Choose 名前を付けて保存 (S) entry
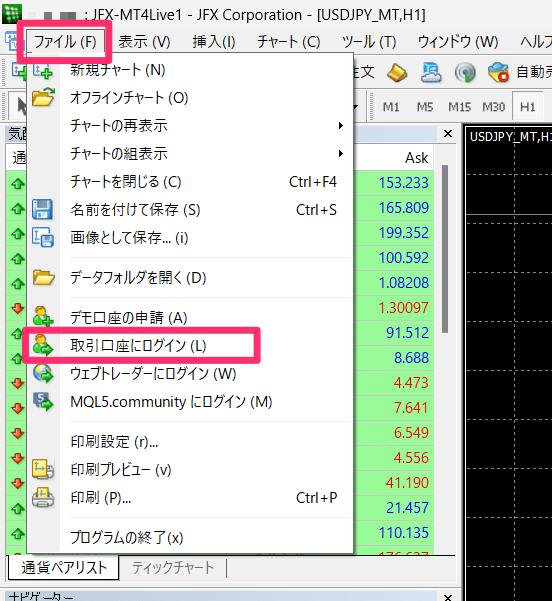 tap(190, 210)
